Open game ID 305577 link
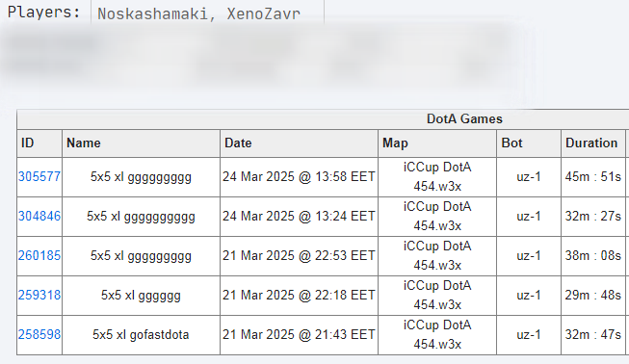The width and height of the screenshot is (629, 364). pos(39,177)
